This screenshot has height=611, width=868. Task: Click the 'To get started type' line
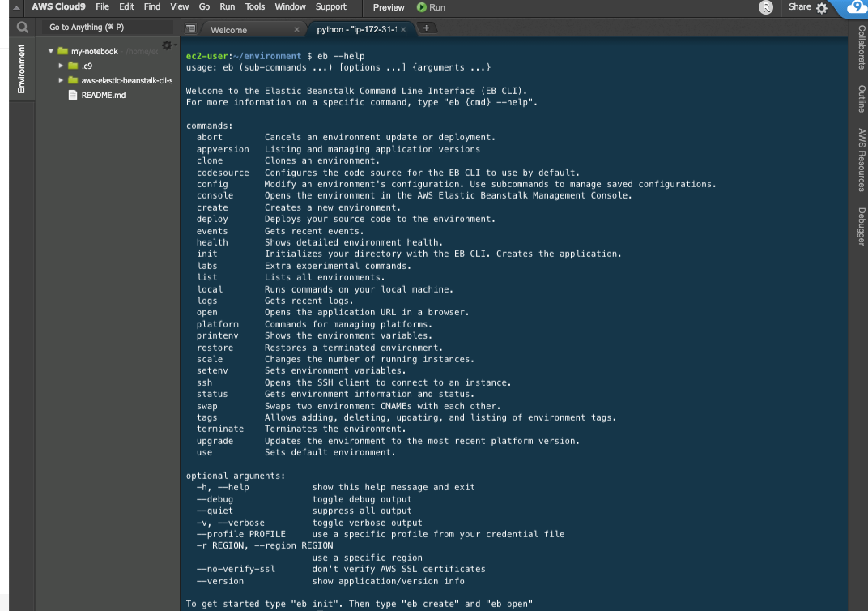[x=360, y=604]
